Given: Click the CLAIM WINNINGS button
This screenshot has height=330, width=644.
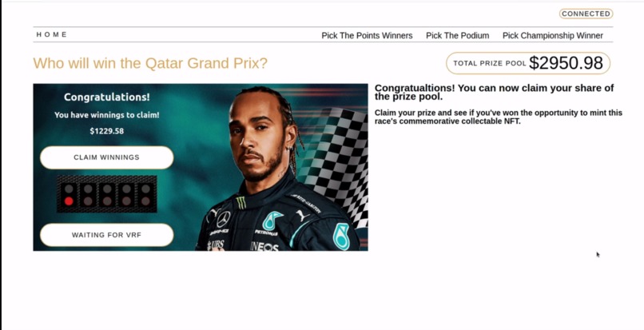Looking at the screenshot, I should point(107,157).
